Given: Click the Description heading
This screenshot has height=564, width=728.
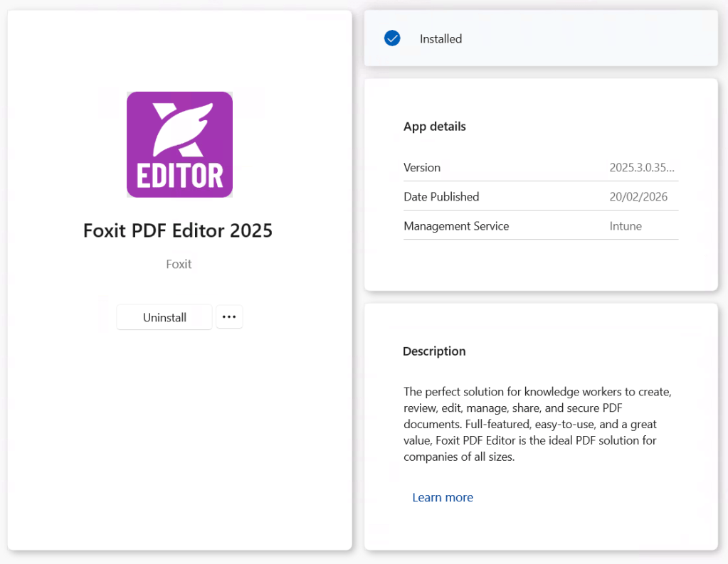Looking at the screenshot, I should (x=434, y=351).
